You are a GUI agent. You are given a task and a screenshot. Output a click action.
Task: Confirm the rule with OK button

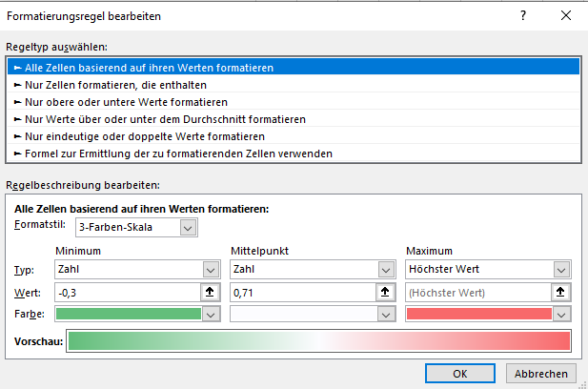click(460, 374)
